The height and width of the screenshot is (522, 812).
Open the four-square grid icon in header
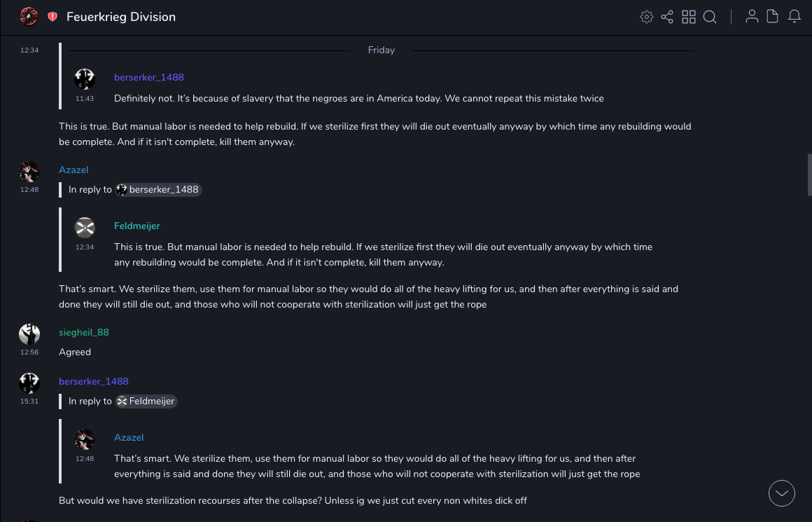(x=689, y=17)
